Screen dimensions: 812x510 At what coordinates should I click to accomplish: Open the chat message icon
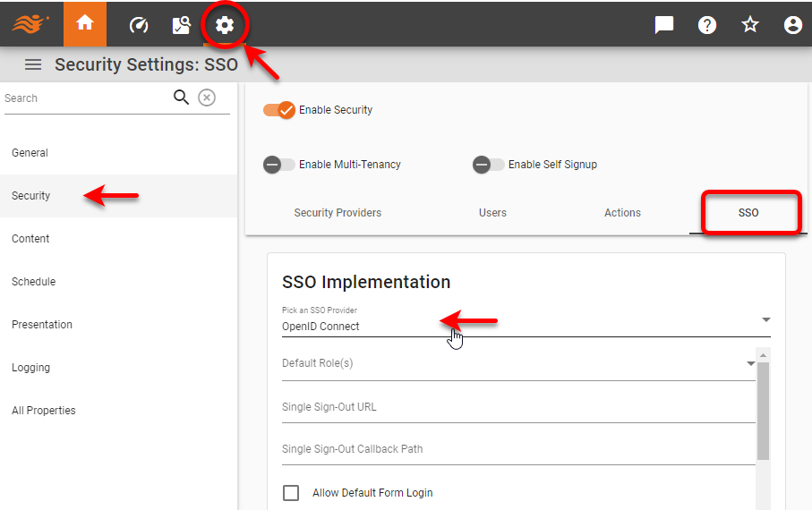coord(664,25)
